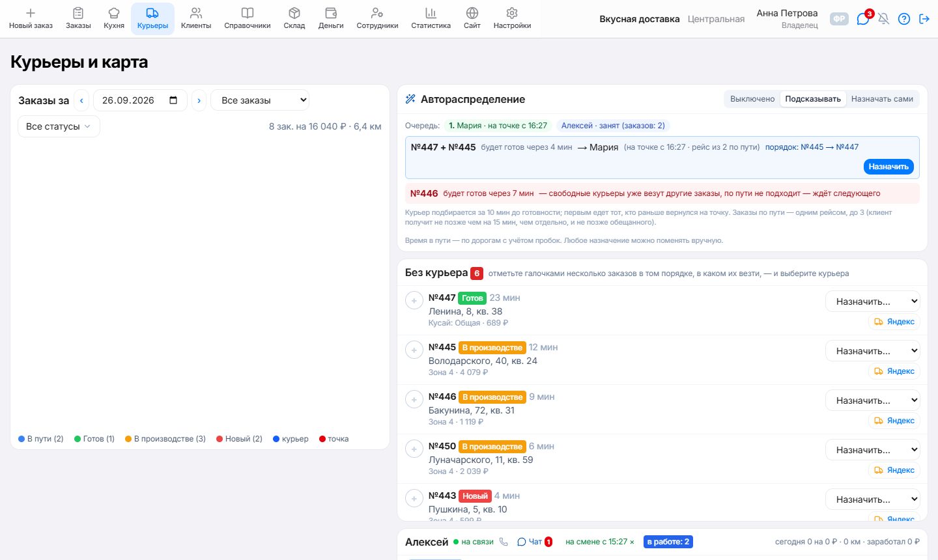Go to Заказы clipboard icon
The height and width of the screenshot is (560, 938).
click(78, 13)
